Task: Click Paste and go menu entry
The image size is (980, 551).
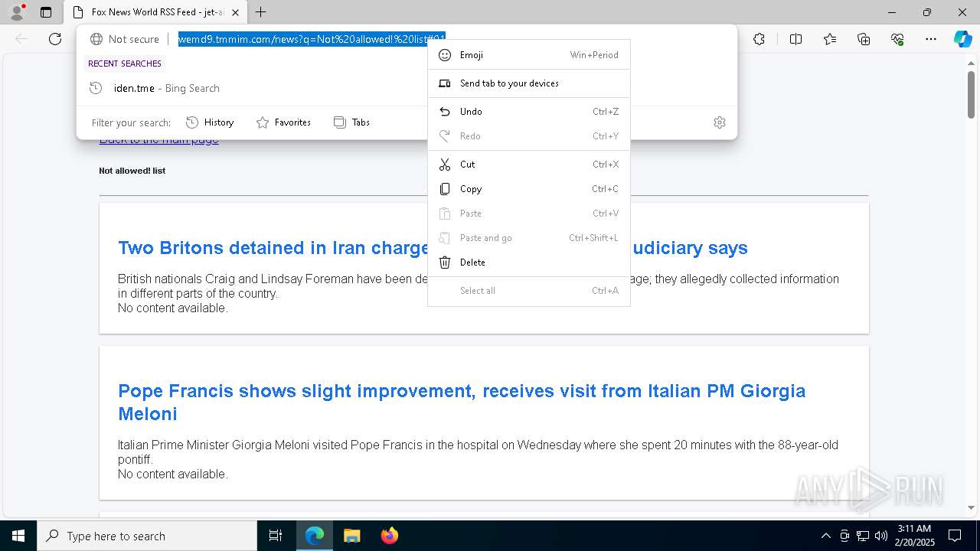Action: click(528, 238)
